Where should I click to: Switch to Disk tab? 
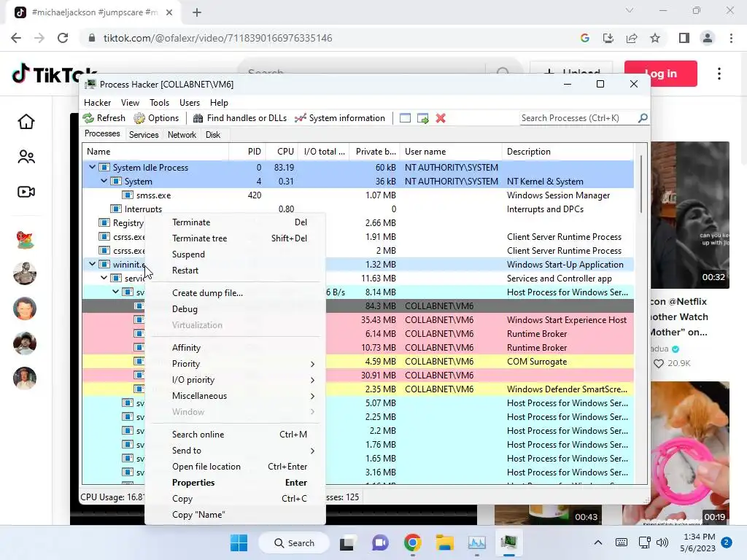click(213, 135)
